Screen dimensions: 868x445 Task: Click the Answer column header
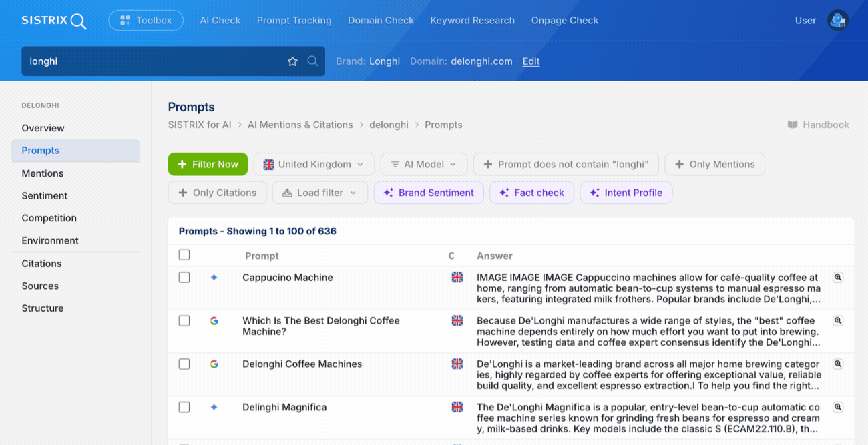tap(495, 256)
